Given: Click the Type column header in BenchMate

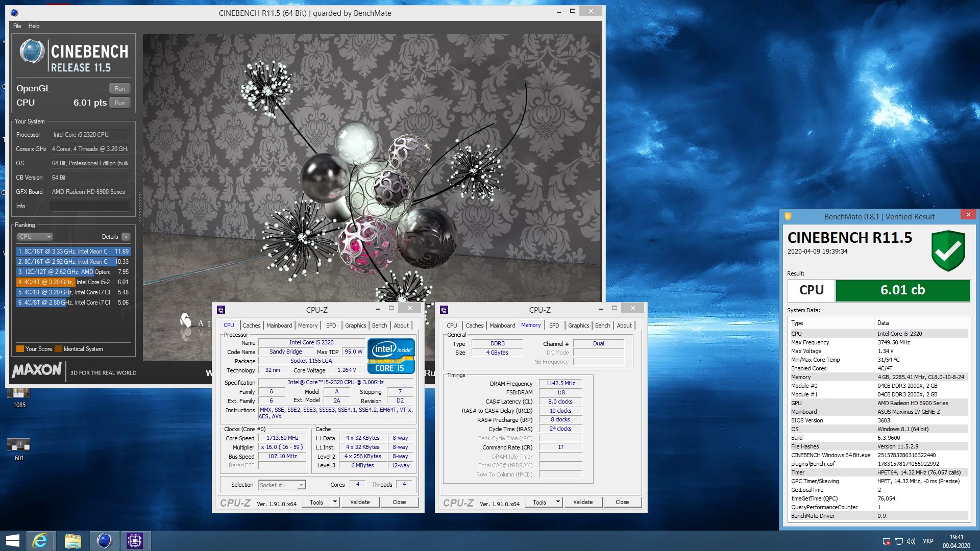Looking at the screenshot, I should tap(832, 323).
